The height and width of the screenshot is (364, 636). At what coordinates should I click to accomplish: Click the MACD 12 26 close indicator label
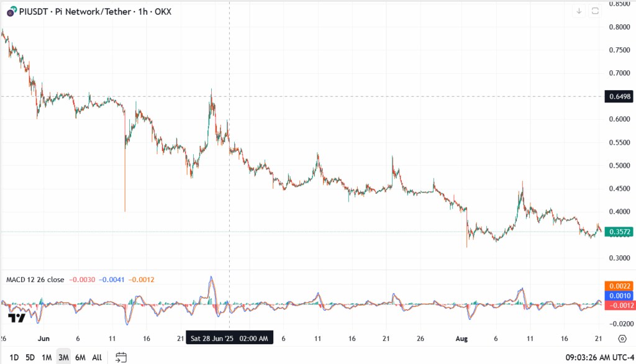35,280
